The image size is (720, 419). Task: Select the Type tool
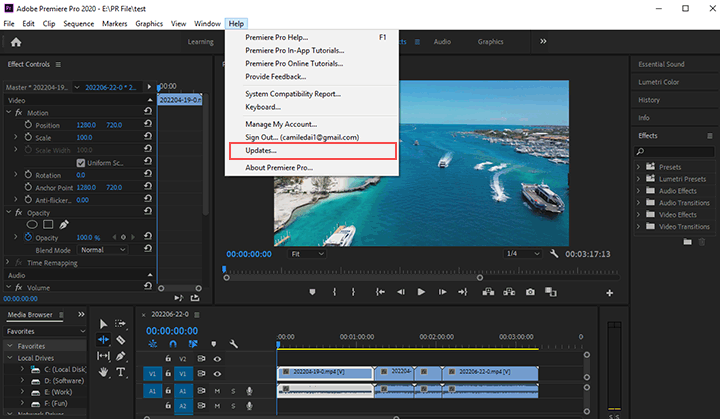(x=121, y=372)
